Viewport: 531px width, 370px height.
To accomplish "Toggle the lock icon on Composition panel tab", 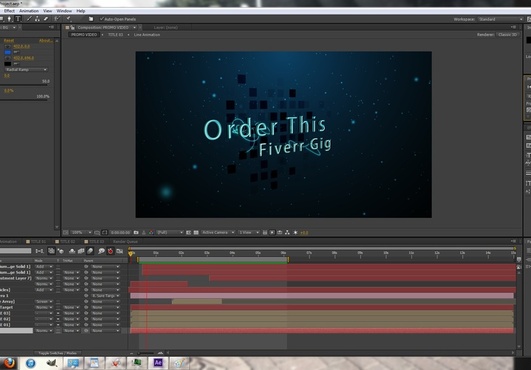I will 72,27.
